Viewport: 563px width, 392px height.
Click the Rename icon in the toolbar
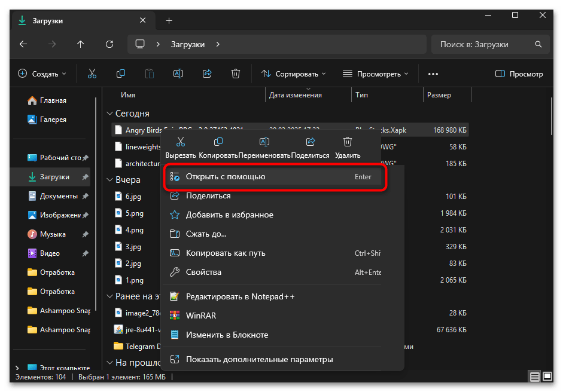point(178,74)
